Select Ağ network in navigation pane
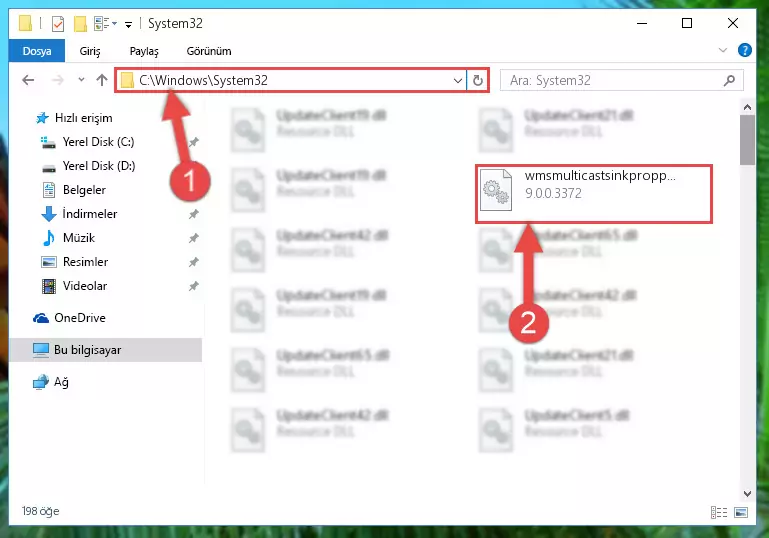 pyautogui.click(x=61, y=382)
